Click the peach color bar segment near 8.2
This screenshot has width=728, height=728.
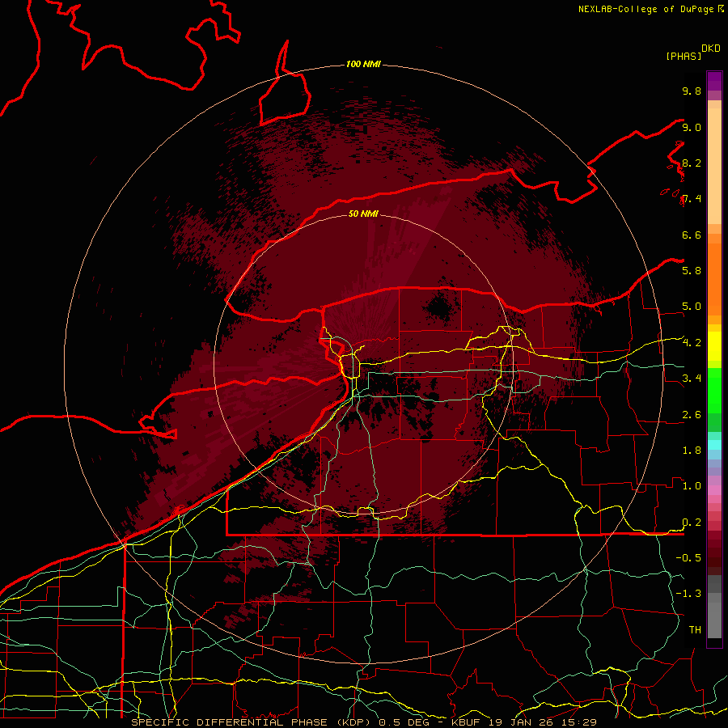pos(714,166)
